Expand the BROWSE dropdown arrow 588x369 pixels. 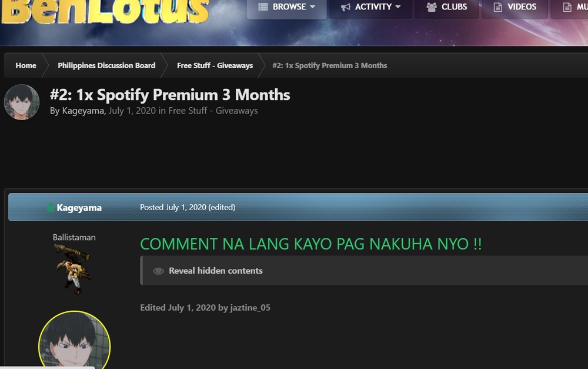(312, 7)
